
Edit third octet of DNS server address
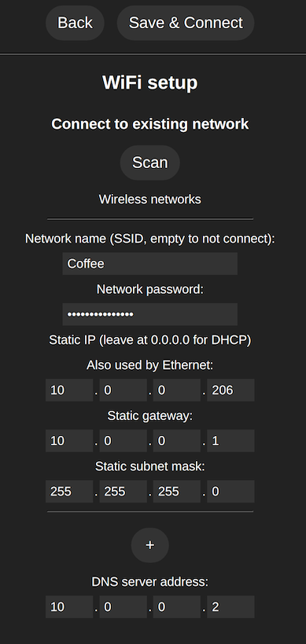[x=177, y=606]
